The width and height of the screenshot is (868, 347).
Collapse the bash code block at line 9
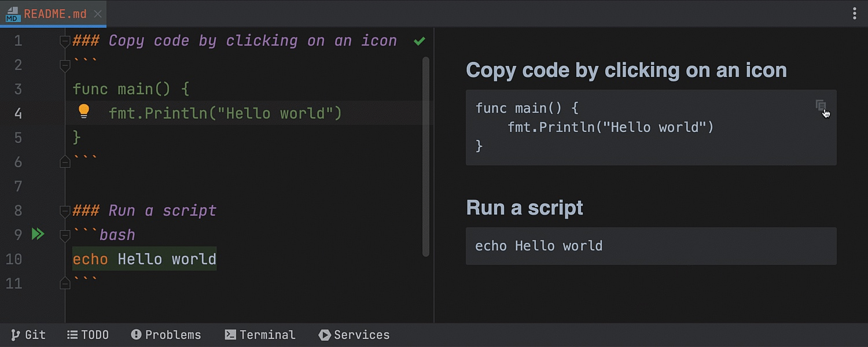(65, 235)
